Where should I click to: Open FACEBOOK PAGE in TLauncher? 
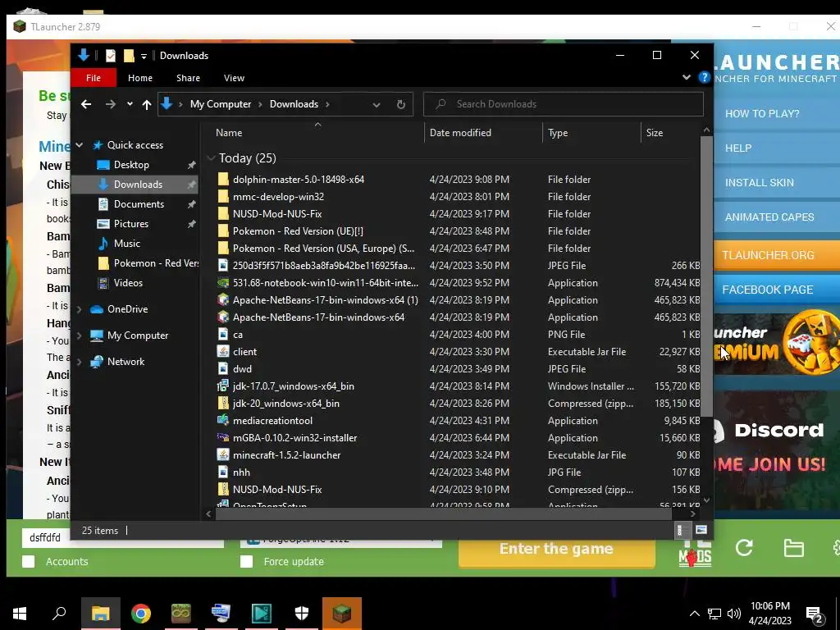[777, 290]
